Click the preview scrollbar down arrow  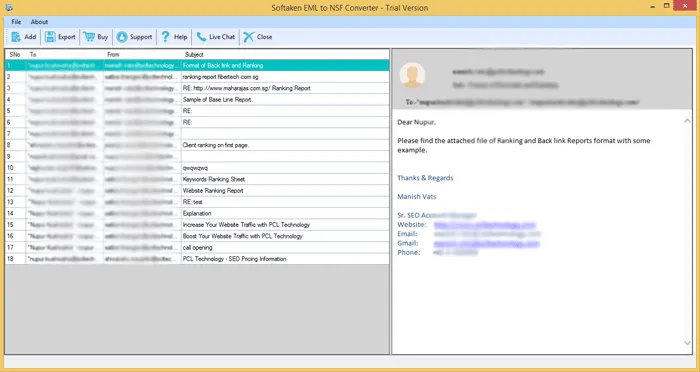point(687,343)
